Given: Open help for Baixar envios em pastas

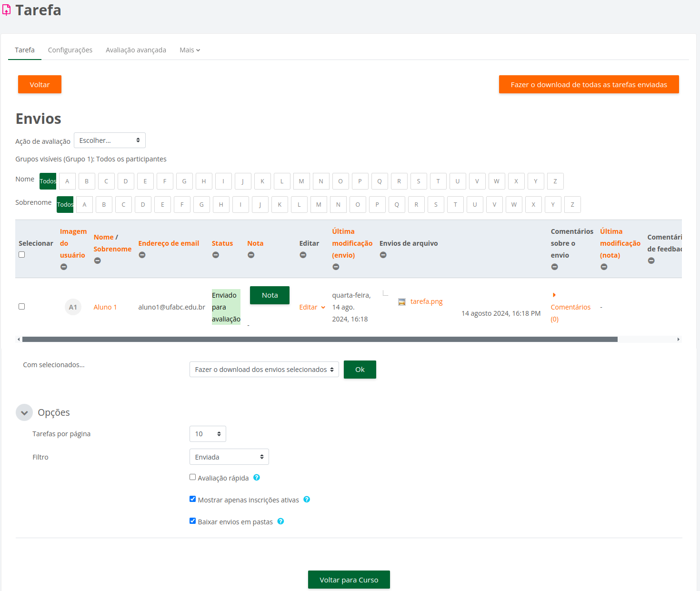Looking at the screenshot, I should tap(280, 521).
